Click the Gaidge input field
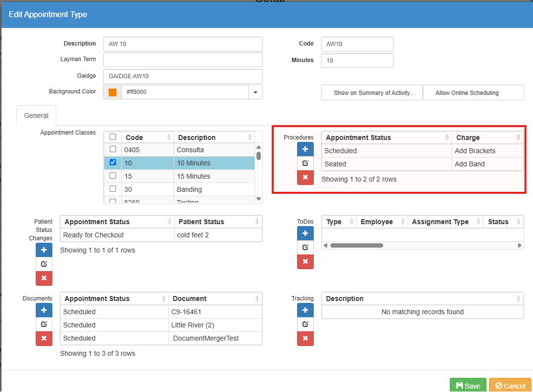The width and height of the screenshot is (533, 392). click(x=183, y=76)
